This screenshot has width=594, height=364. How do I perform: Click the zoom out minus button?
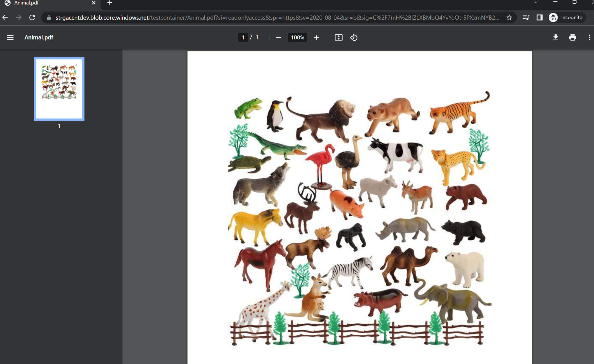(278, 37)
